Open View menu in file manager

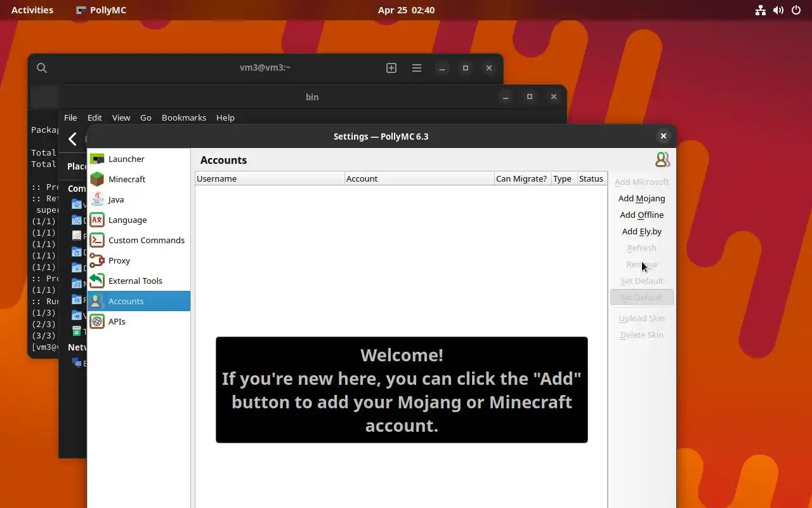(121, 117)
